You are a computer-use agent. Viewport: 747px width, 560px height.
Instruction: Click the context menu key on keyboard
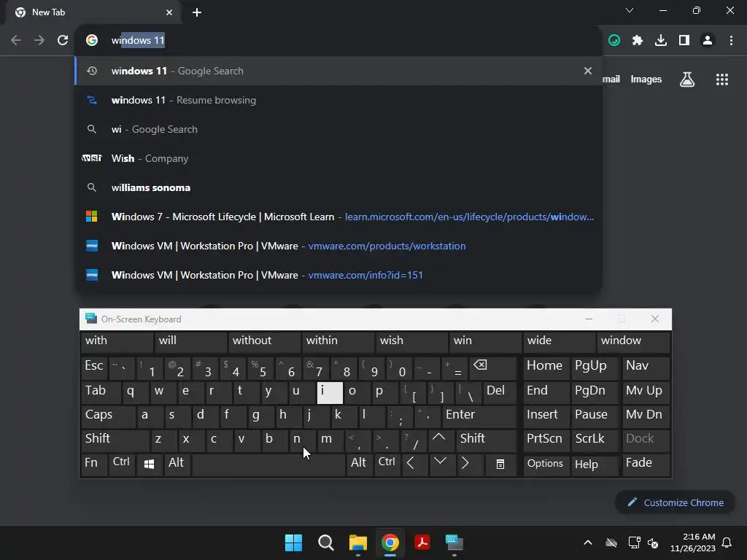[500, 464]
